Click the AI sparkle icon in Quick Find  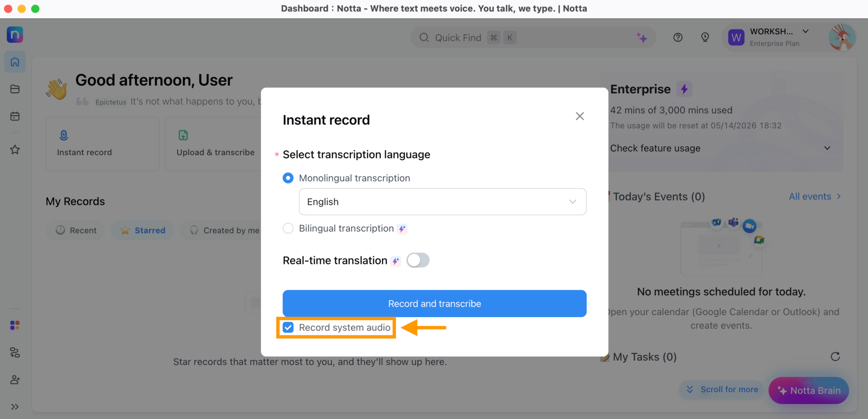(x=642, y=38)
